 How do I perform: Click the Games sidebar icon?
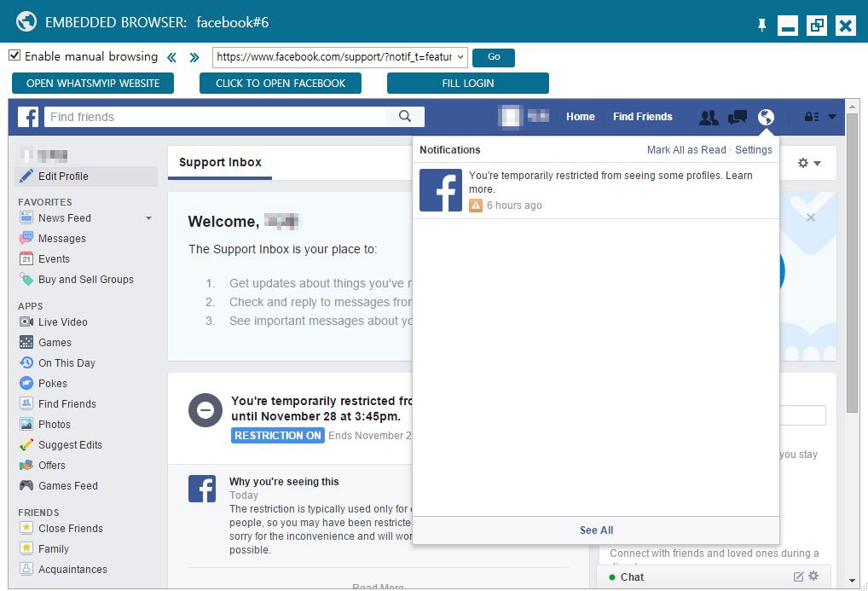[x=26, y=342]
